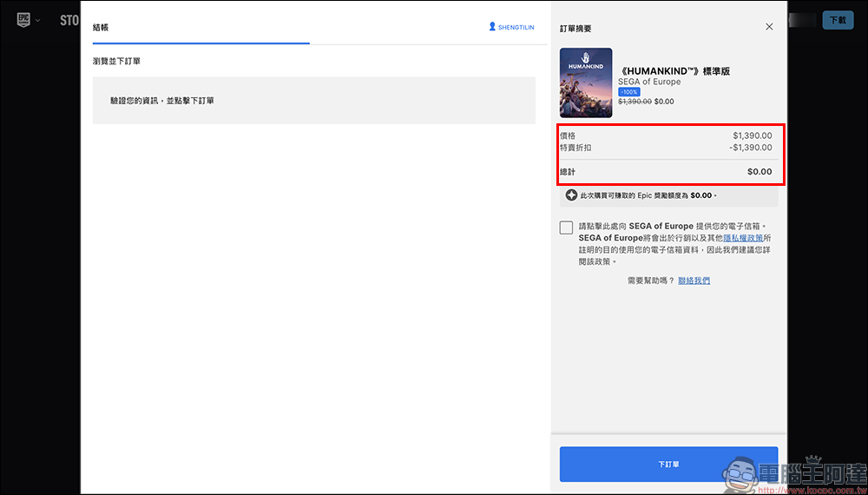Follow the 聯絡我們 contact link
Screen dimensions: 868x495
694,280
